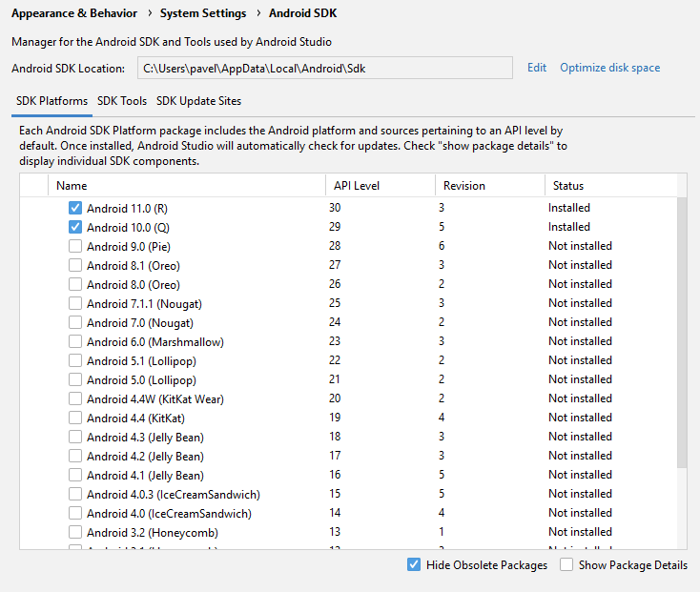This screenshot has height=592, width=700.
Task: Check the Android 4.4W (KitKat Wear) checkbox
Action: [x=75, y=398]
